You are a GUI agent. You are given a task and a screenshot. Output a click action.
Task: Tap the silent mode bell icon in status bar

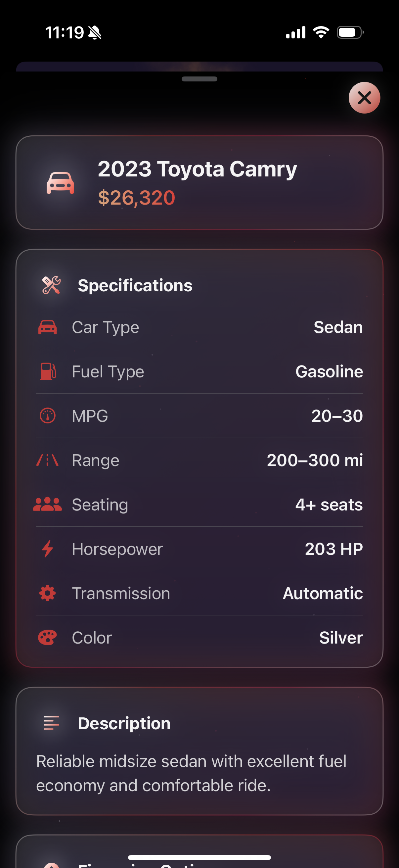click(x=95, y=33)
